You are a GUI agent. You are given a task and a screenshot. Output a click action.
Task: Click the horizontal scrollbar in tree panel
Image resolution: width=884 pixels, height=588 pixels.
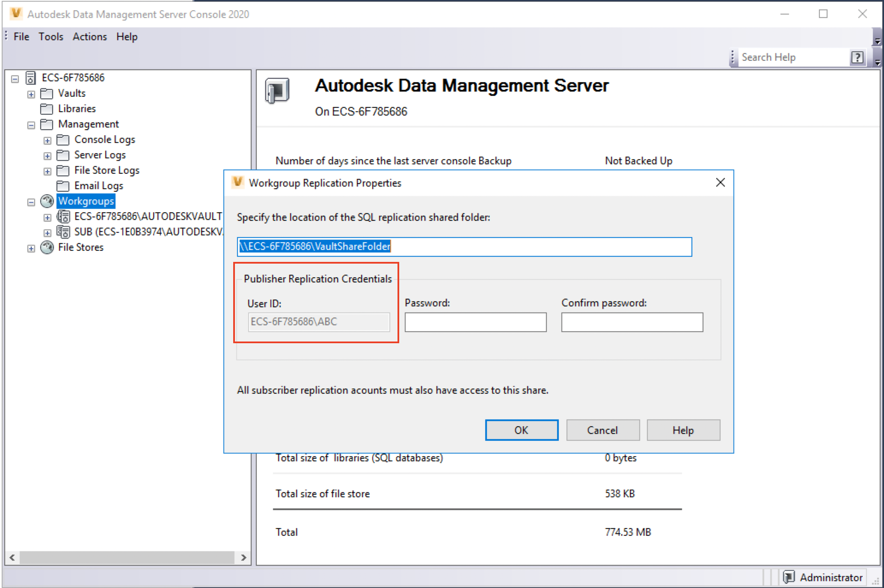tap(127, 557)
